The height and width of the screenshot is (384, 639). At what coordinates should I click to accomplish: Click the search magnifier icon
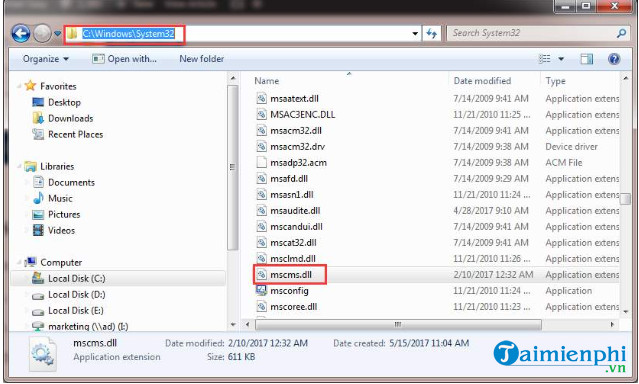tap(621, 33)
